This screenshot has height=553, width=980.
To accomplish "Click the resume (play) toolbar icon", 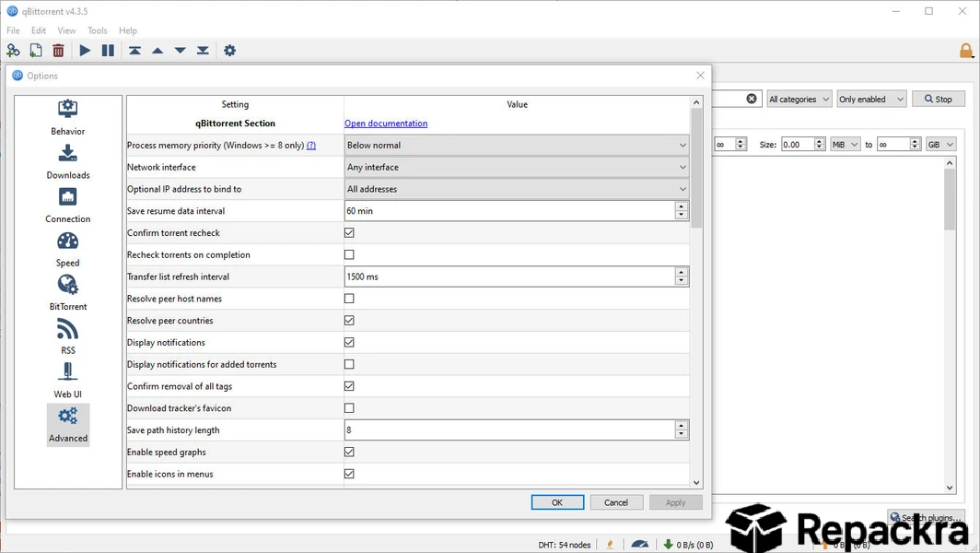I will coord(85,51).
